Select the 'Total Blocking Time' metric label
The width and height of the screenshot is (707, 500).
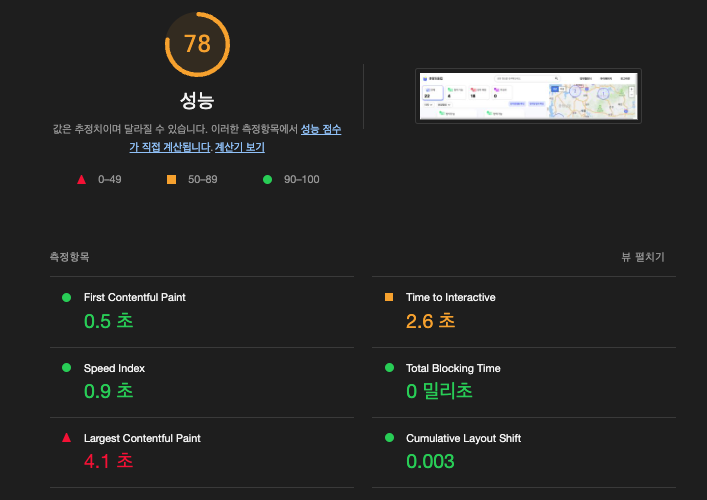[453, 368]
